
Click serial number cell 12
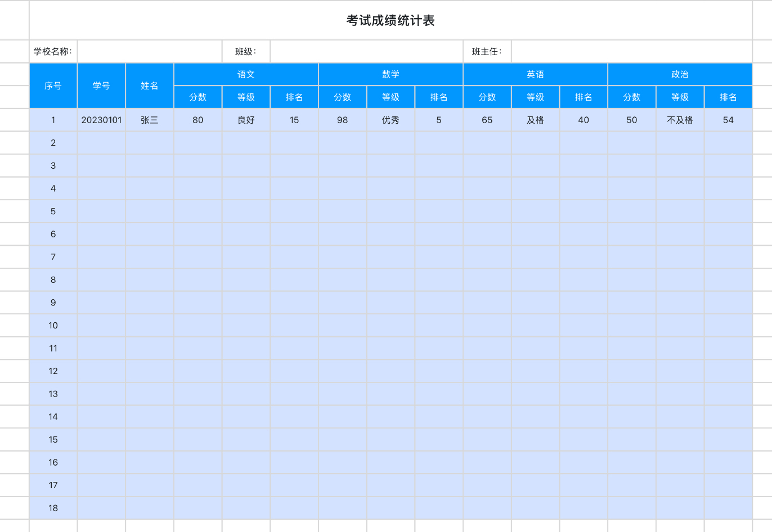53,371
